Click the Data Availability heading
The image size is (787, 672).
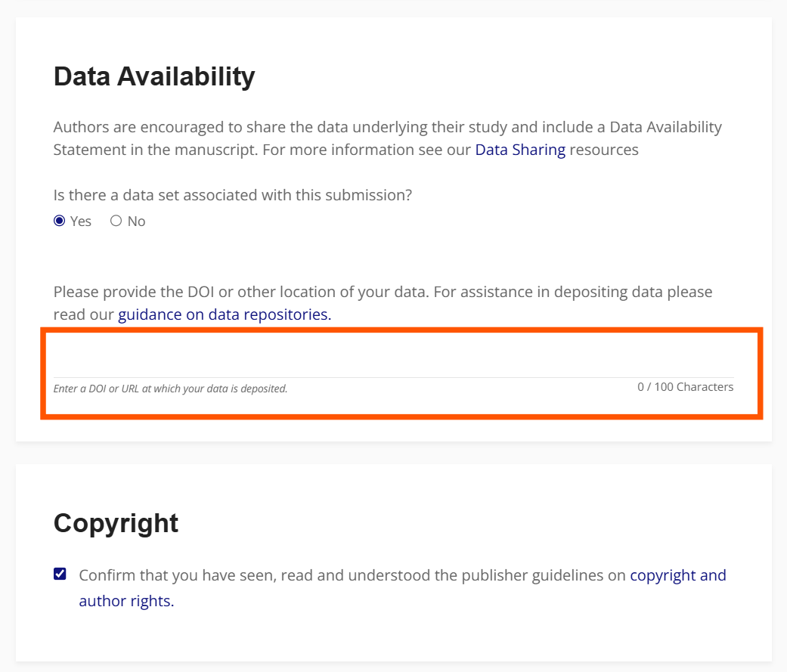pyautogui.click(x=154, y=76)
